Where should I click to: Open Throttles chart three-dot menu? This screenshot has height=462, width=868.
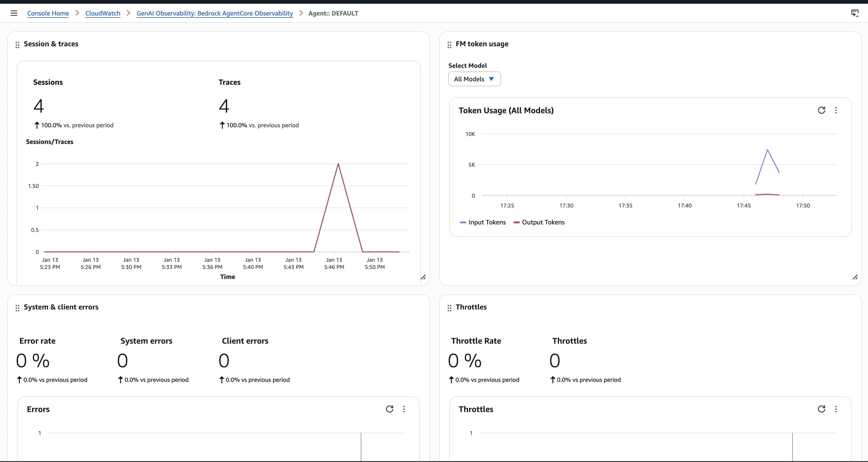pyautogui.click(x=836, y=409)
